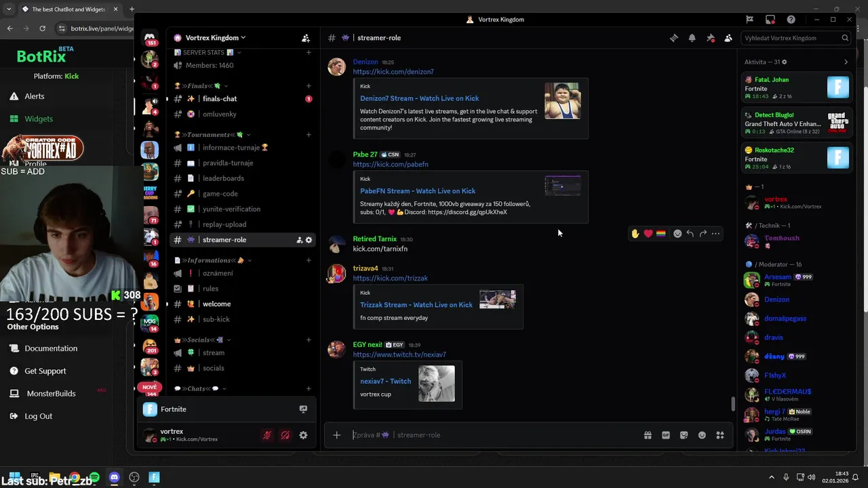
Task: Open apps icon in message bar
Action: (720, 435)
